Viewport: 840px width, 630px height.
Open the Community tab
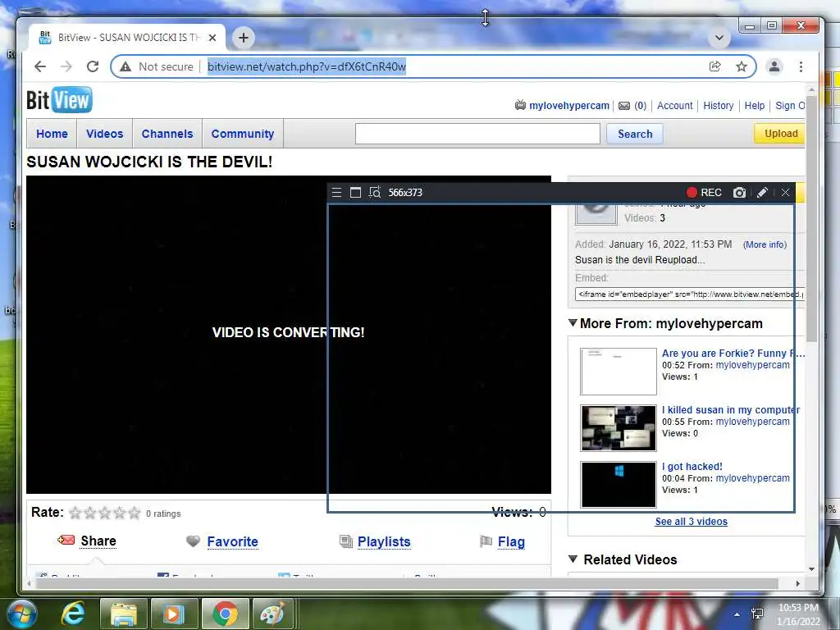pos(243,134)
